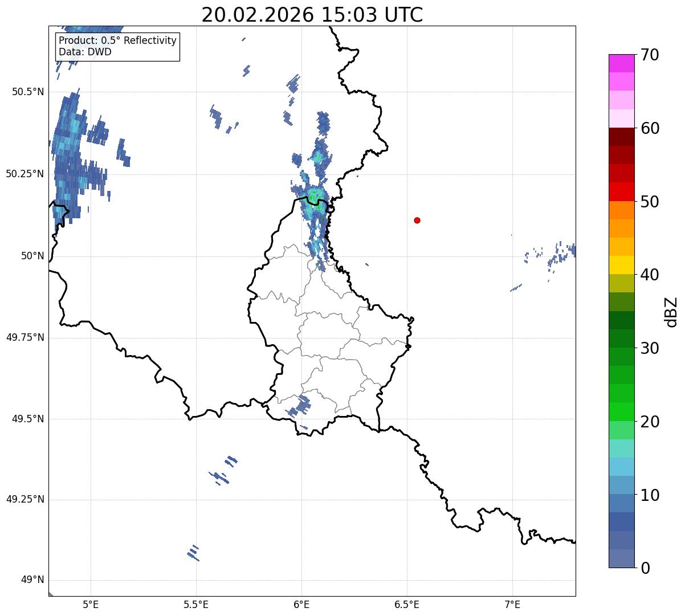
Task: Click the colorbar tick label '60'
Action: [650, 128]
